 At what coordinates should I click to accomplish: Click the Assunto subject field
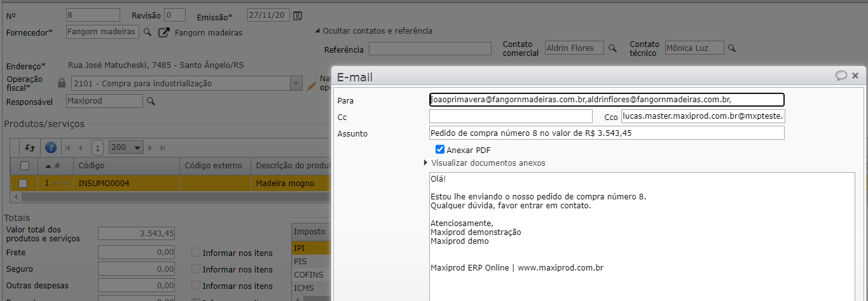coord(607,133)
